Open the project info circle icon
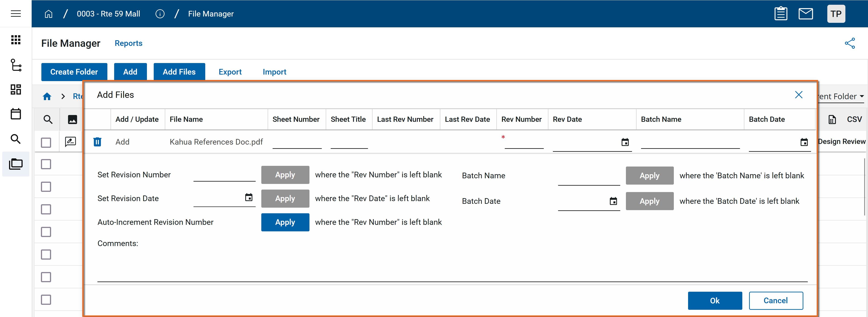This screenshot has width=868, height=317. 160,14
